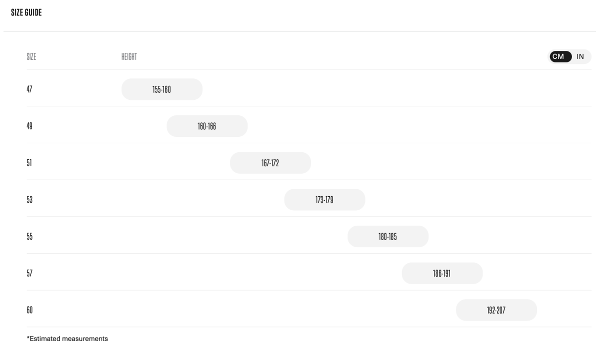This screenshot has width=600, height=364.
Task: Click the 167-172 height pill
Action: pos(270,163)
